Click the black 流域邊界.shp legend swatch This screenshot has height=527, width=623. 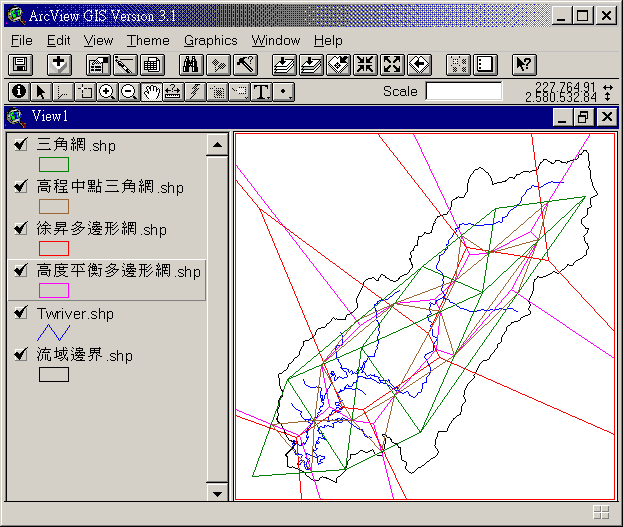[x=54, y=374]
